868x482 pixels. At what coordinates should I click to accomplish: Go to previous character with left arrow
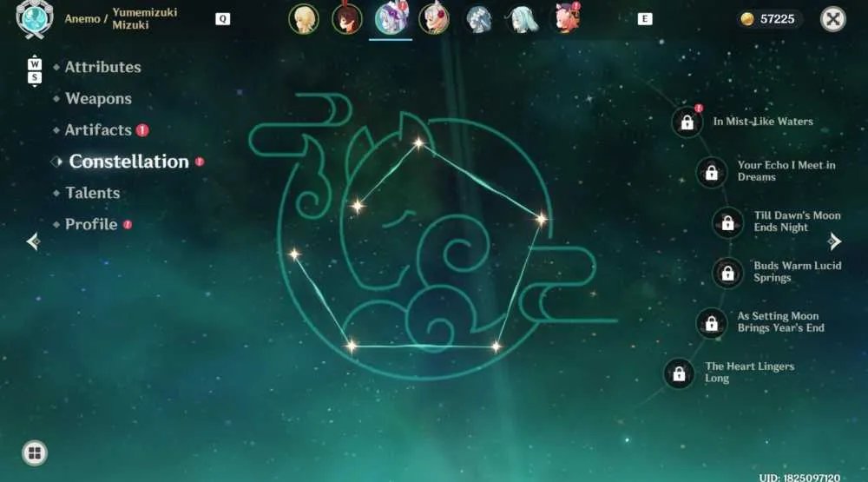click(33, 241)
